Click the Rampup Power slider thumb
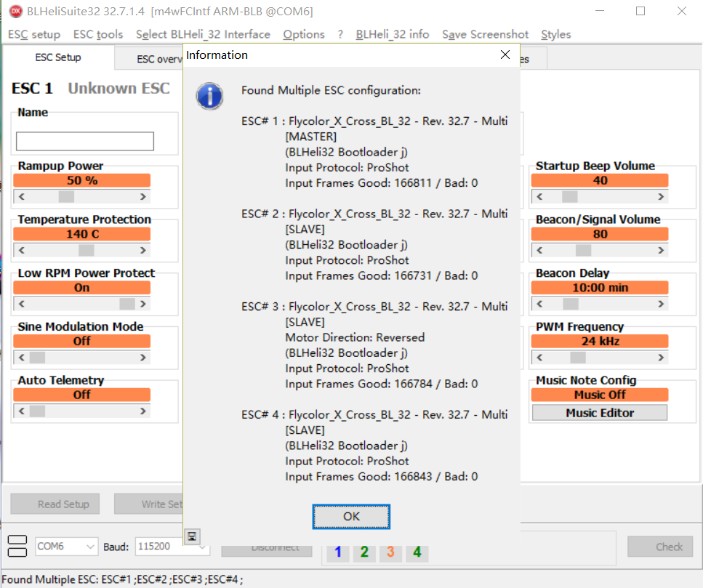 (x=66, y=196)
